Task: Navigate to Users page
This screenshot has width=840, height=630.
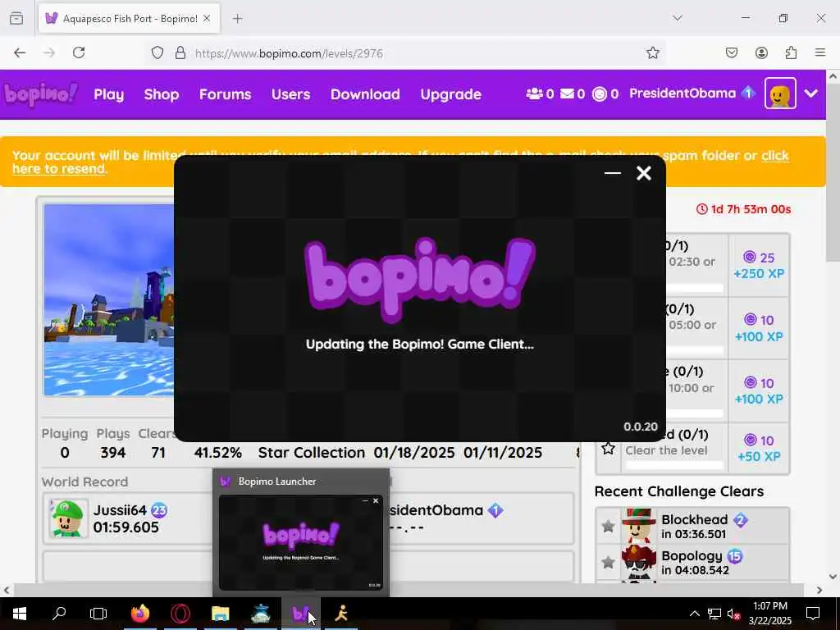Action: [x=291, y=94]
